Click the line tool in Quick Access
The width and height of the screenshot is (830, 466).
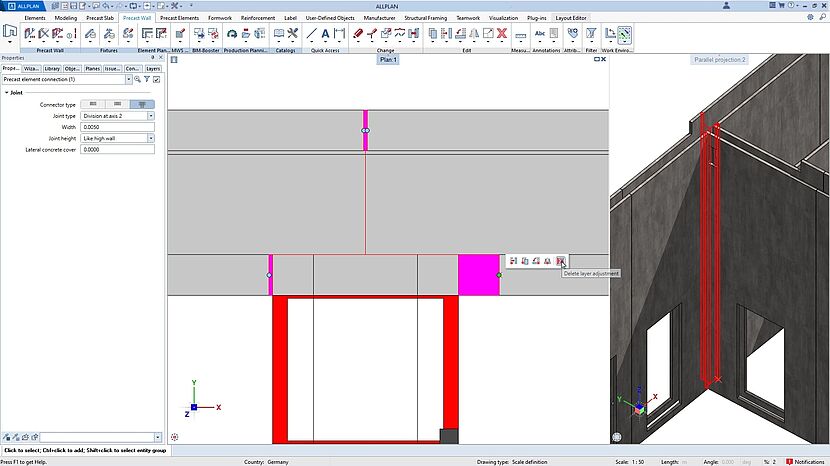tap(311, 34)
